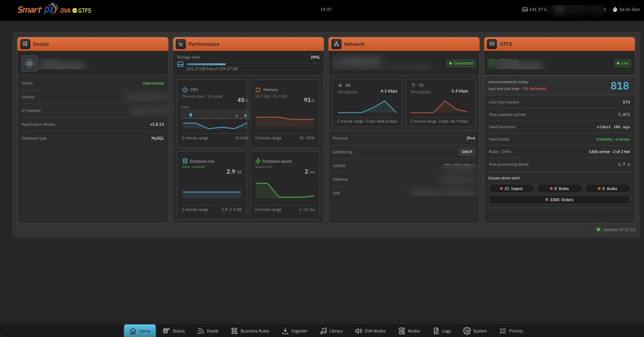Click the storage icon in top bar
644x337 pixels.
coord(525,9)
